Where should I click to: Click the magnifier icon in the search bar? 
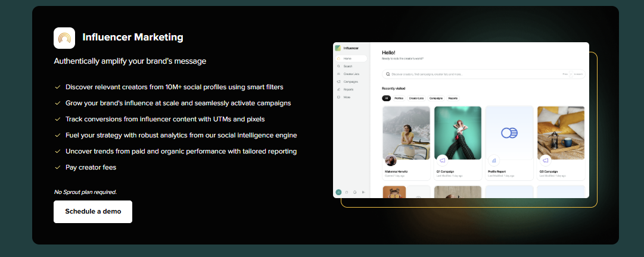click(388, 74)
